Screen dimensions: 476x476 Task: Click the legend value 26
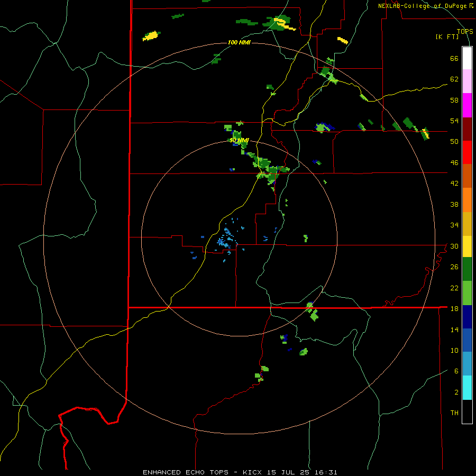(x=454, y=267)
